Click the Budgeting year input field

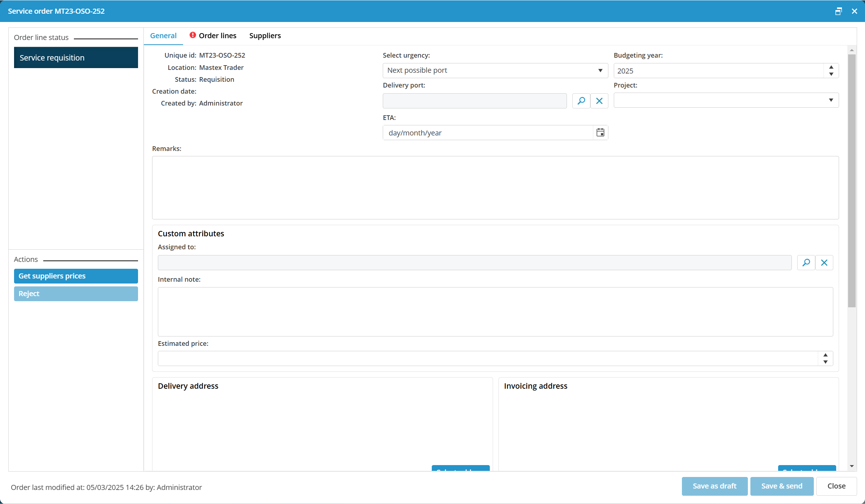(719, 71)
